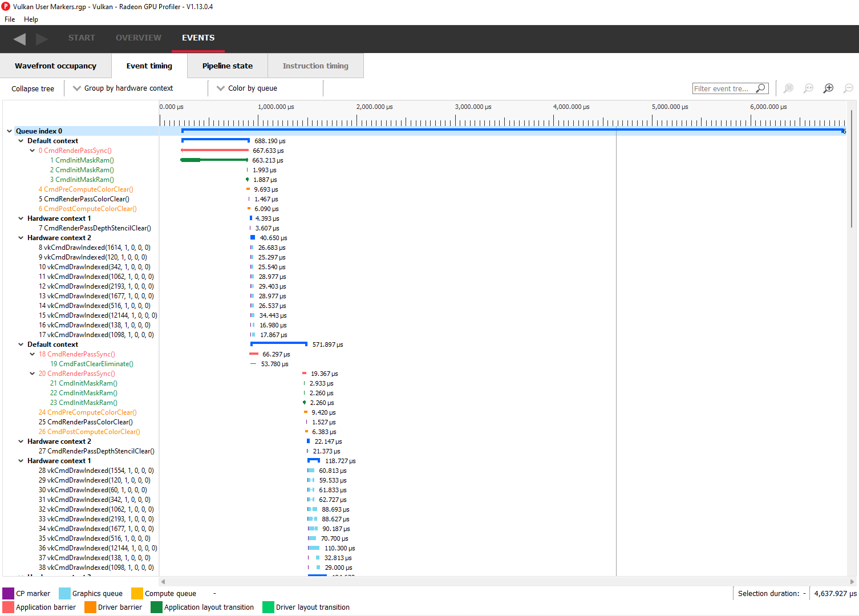Screen dimensions: 859x616
Task: Click the zoom reset magnifier icon
Action: 808,88
